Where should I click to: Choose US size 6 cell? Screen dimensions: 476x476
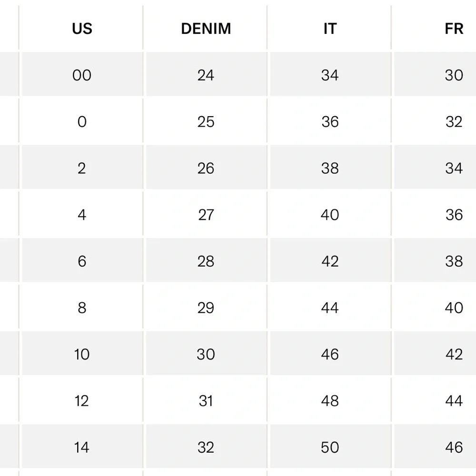tap(82, 261)
